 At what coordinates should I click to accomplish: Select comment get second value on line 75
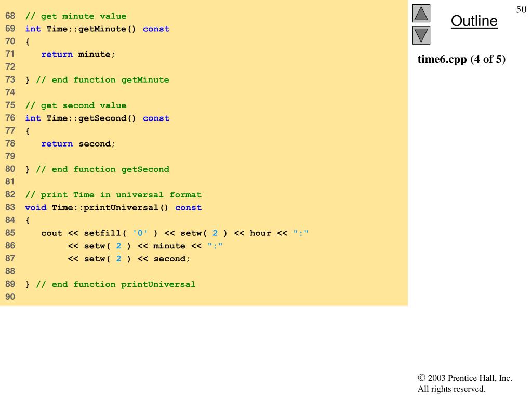pyautogui.click(x=76, y=105)
